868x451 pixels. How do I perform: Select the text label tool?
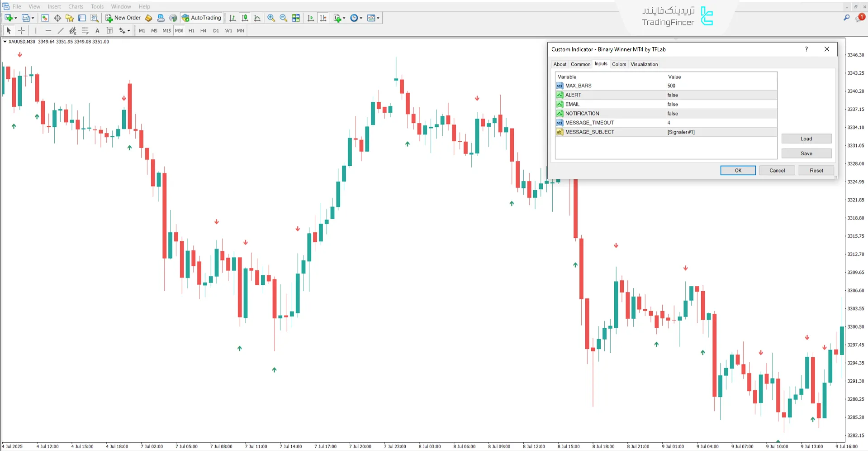pos(97,31)
